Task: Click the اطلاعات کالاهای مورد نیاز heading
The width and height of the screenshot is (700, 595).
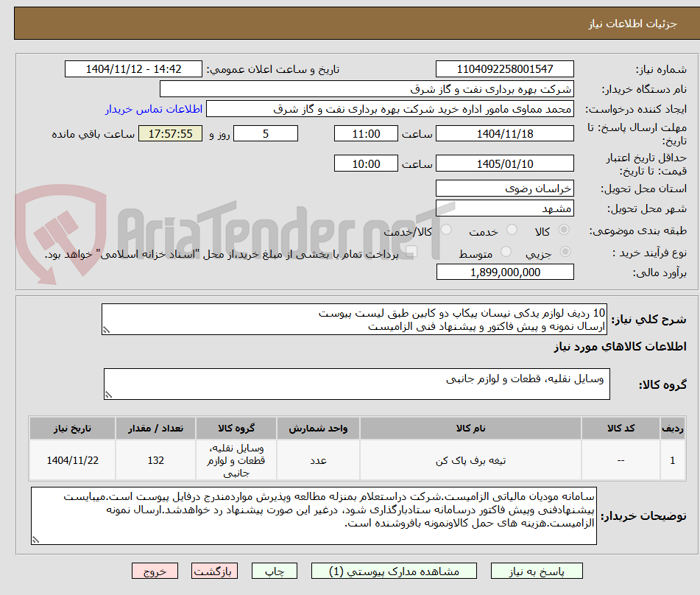Action: coord(620,347)
